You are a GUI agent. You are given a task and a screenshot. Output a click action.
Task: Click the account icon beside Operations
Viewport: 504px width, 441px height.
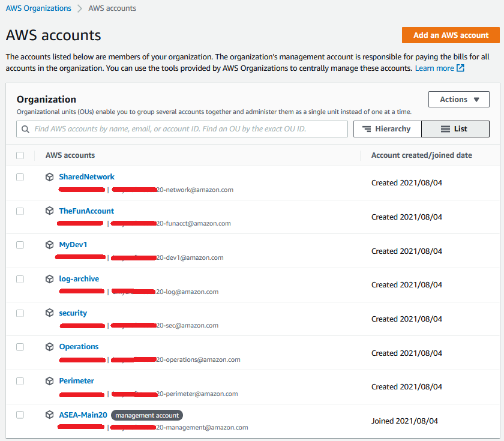49,347
